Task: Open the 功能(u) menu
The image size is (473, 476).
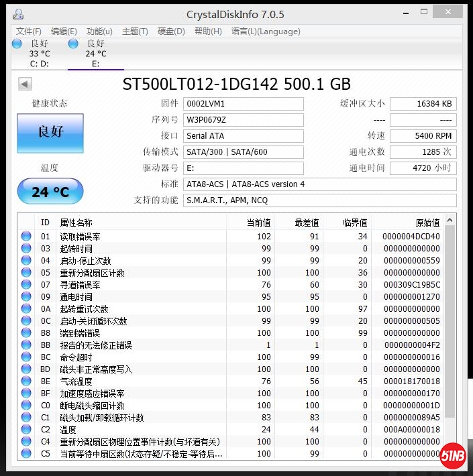Action: [x=99, y=31]
